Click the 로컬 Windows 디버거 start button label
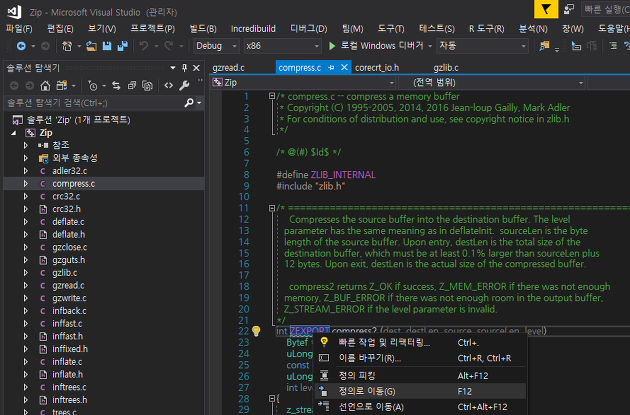The image size is (630, 415). point(382,46)
